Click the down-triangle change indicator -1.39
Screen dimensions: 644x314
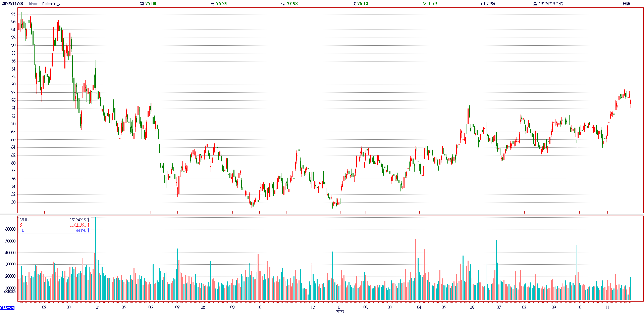point(430,4)
